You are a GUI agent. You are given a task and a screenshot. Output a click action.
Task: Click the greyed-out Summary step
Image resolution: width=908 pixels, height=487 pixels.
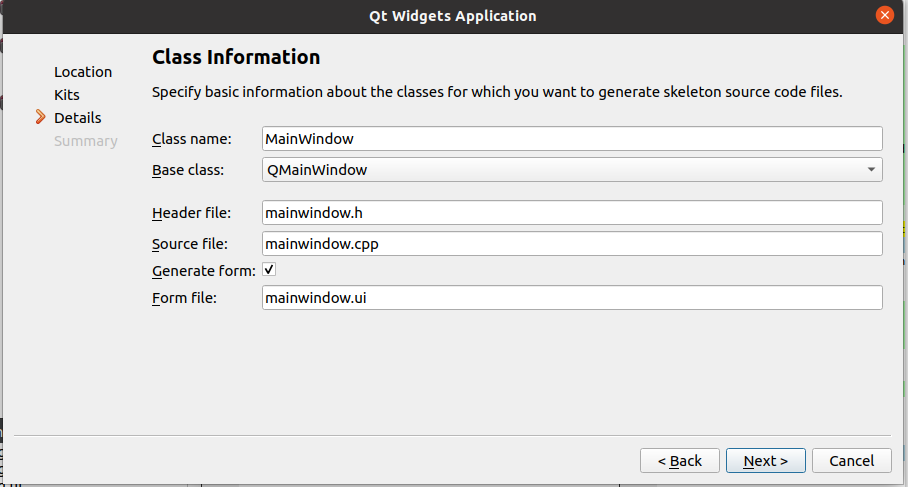(85, 141)
